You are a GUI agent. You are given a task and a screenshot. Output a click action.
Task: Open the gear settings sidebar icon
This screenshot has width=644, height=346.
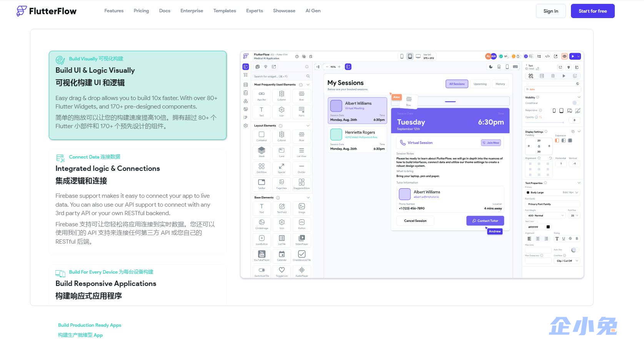[246, 125]
